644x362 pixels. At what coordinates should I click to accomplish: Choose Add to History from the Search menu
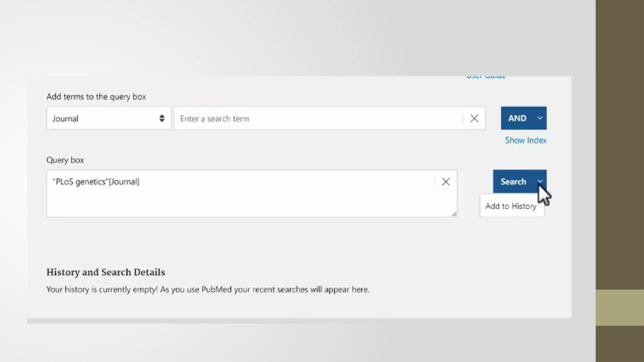pos(511,206)
